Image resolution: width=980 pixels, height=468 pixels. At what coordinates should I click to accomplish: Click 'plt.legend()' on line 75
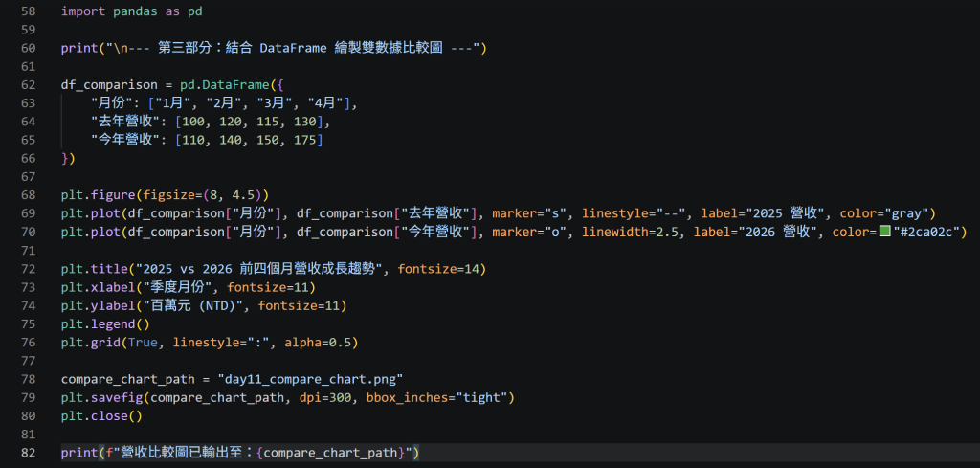[105, 324]
